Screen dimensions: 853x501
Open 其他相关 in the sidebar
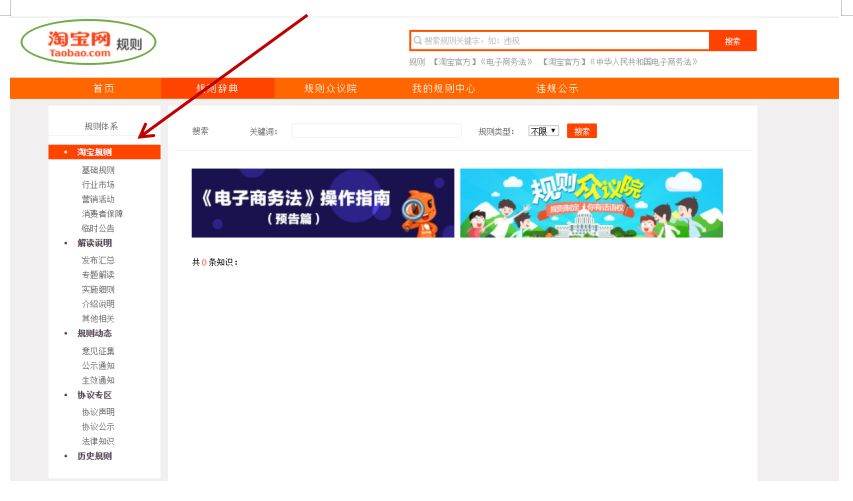pyautogui.click(x=98, y=319)
